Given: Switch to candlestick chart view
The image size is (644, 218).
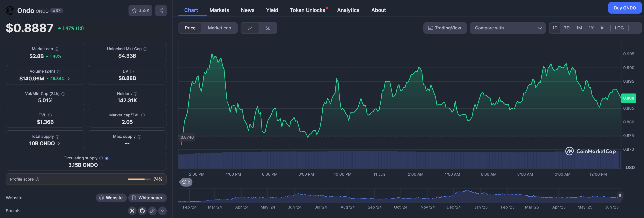Looking at the screenshot, I should click(x=268, y=28).
